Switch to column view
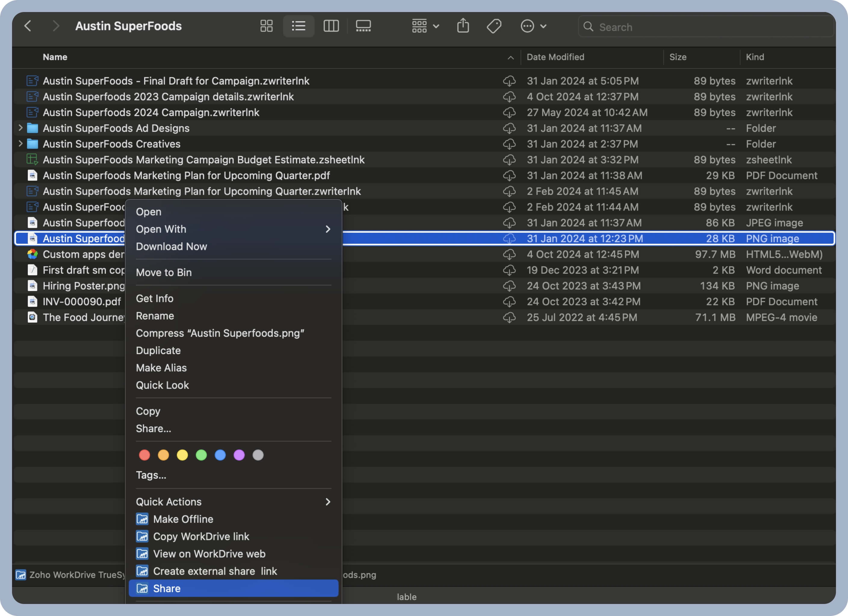The image size is (848, 616). click(331, 26)
